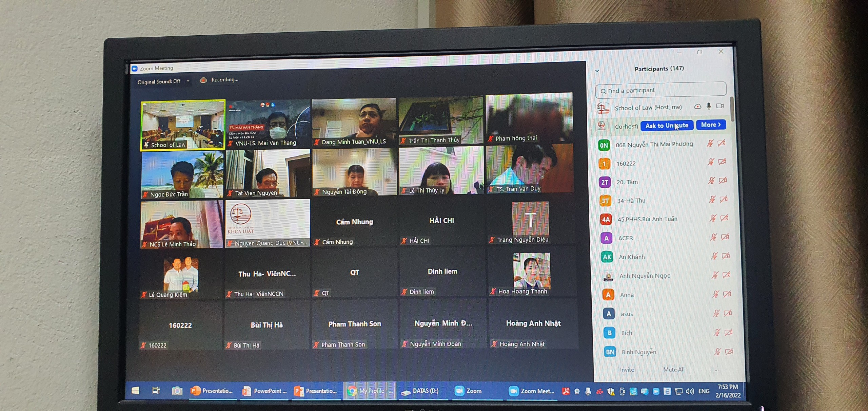Open More options for co-host
Image resolution: width=868 pixels, height=411 pixels.
pyautogui.click(x=711, y=125)
